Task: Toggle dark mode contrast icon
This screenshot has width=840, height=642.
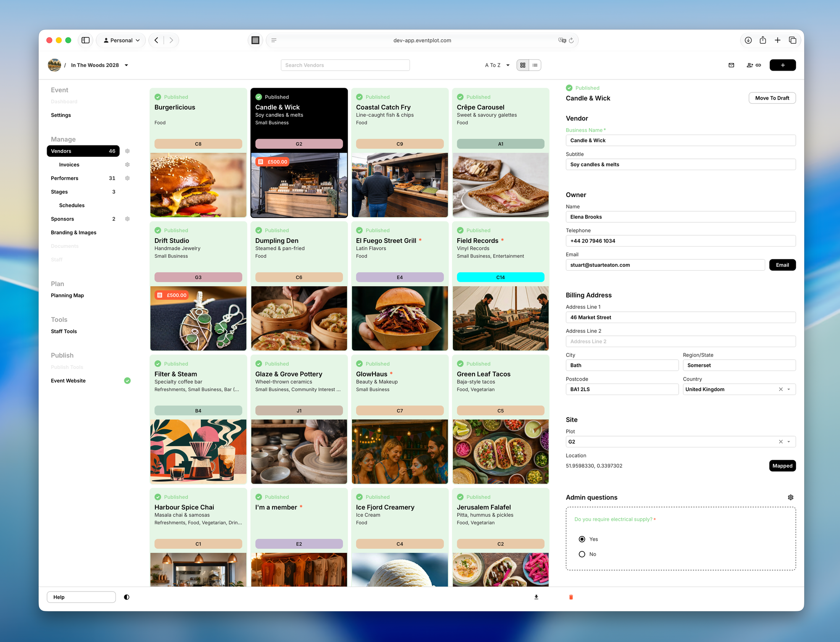Action: [126, 597]
